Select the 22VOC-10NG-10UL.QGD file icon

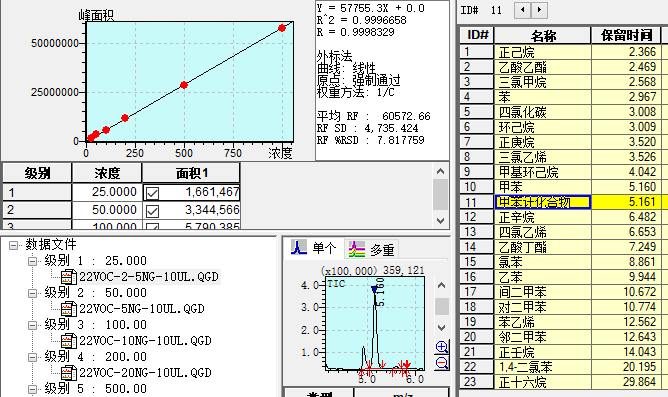pos(69,341)
